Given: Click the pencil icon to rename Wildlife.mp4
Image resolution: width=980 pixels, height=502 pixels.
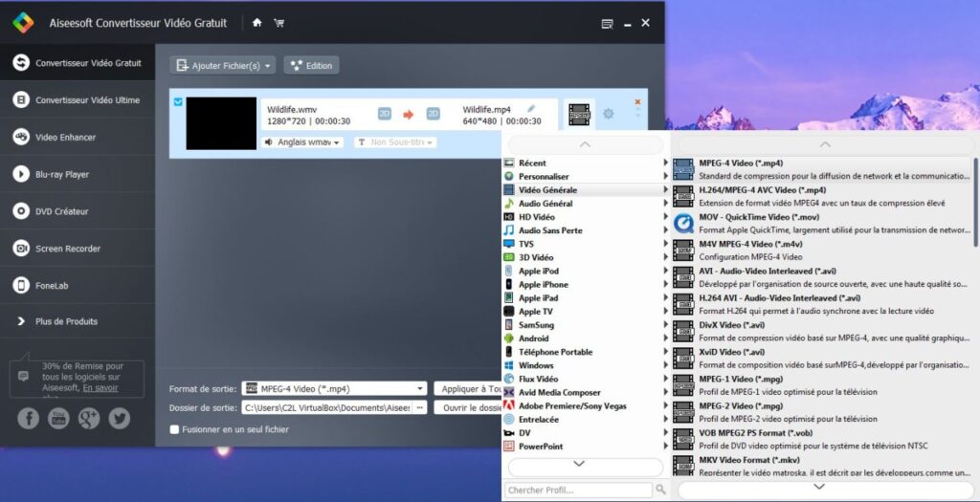Looking at the screenshot, I should coord(531,109).
